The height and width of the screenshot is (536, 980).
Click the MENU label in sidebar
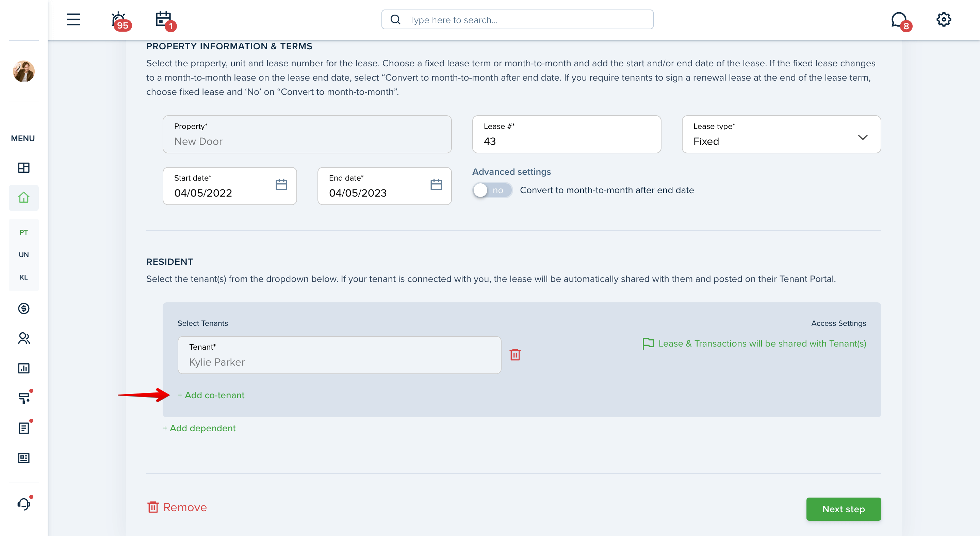pos(23,138)
